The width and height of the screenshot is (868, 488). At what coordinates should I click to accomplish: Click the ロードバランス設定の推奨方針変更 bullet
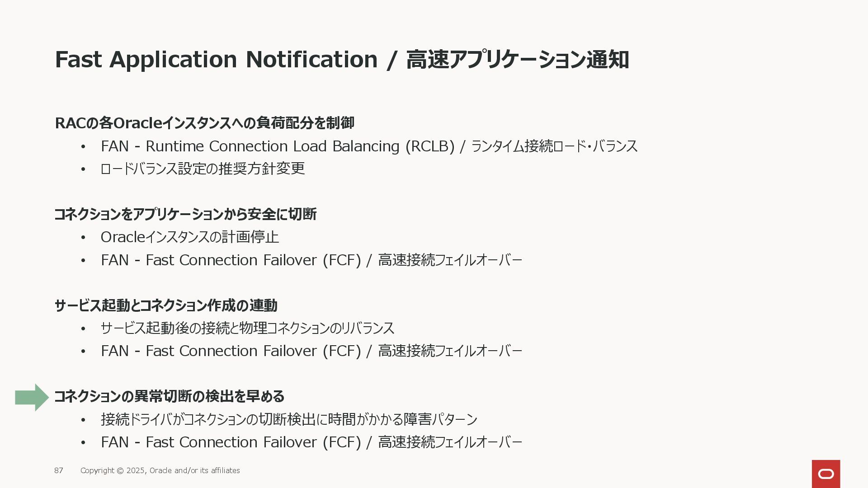coord(203,169)
